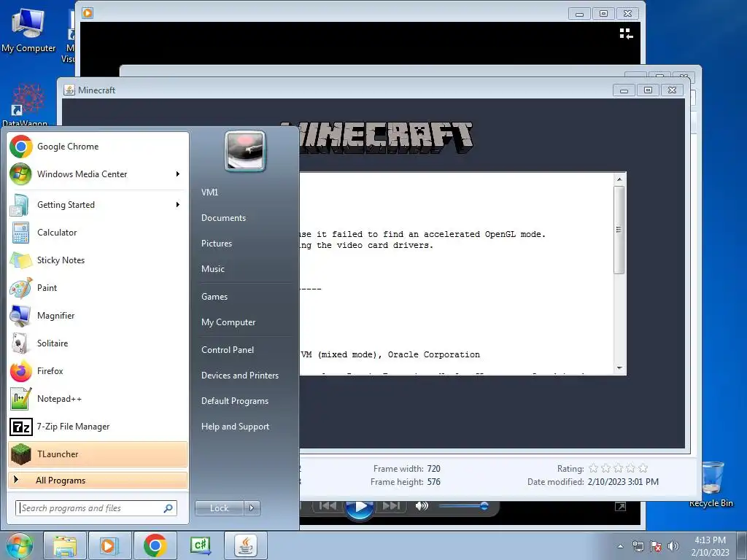The image size is (747, 560).
Task: Launch Firefox from Start menu
Action: click(x=98, y=371)
